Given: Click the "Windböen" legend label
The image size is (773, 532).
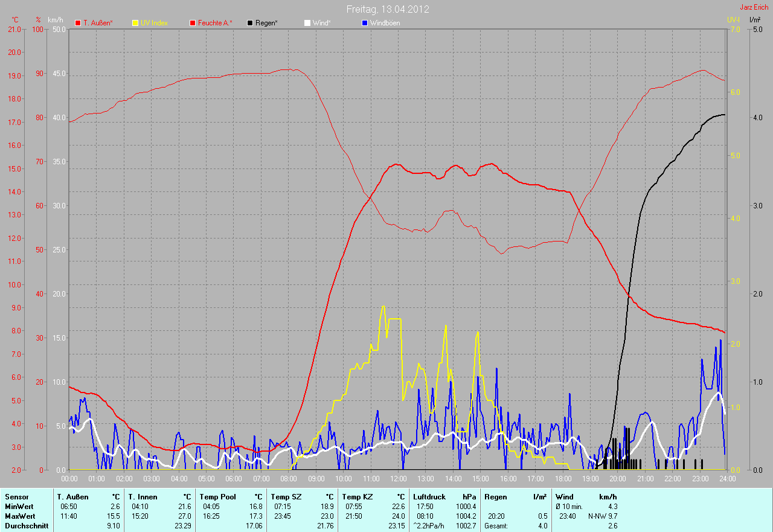Looking at the screenshot, I should pyautogui.click(x=385, y=23).
